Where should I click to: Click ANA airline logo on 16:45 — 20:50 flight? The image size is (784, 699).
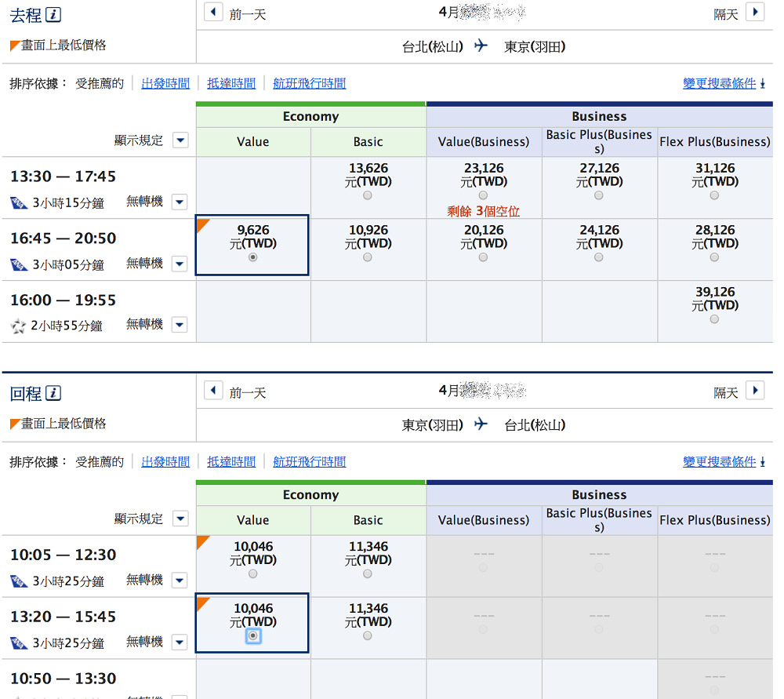(19, 264)
